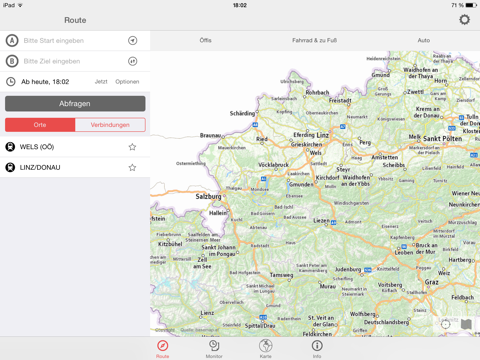Viewport: 480px width, 360px height.
Task: Favorite LINZ/DONAU with the star
Action: 132,167
